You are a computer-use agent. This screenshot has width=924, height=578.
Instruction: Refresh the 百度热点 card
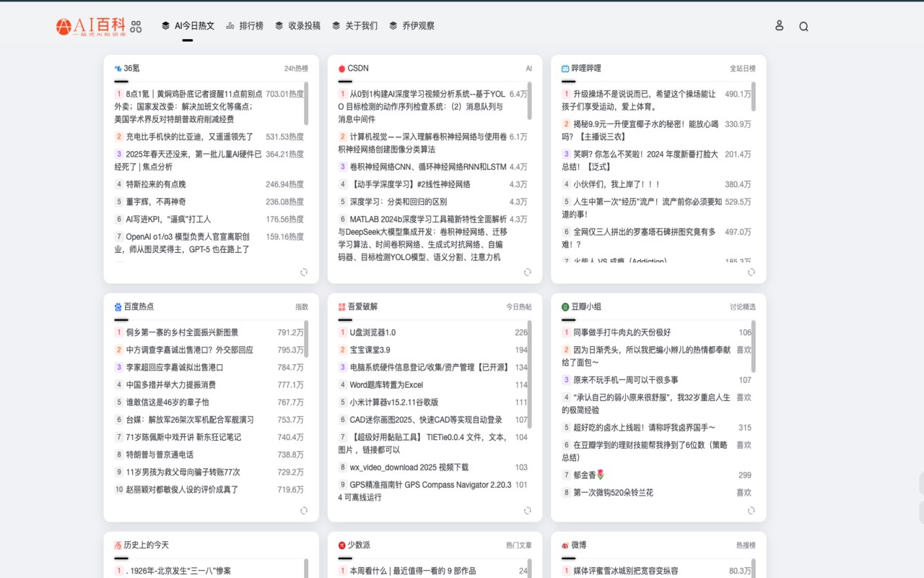(x=304, y=511)
